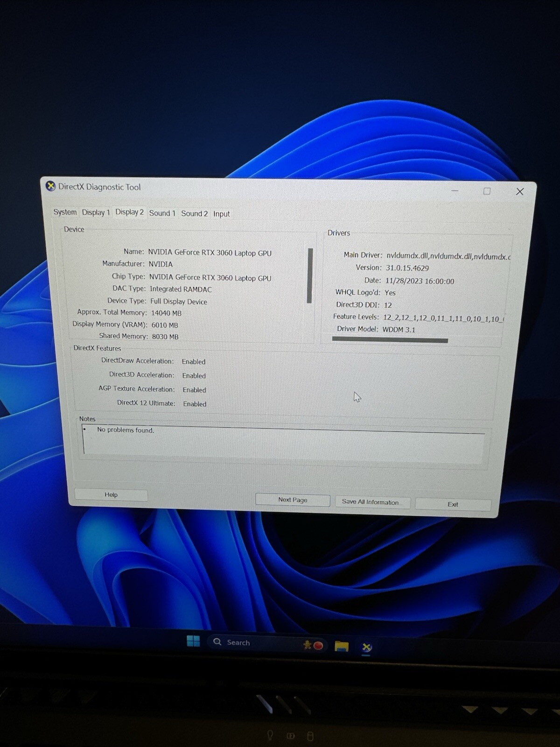The image size is (560, 747).
Task: Go to the Input tab
Action: pyautogui.click(x=222, y=214)
